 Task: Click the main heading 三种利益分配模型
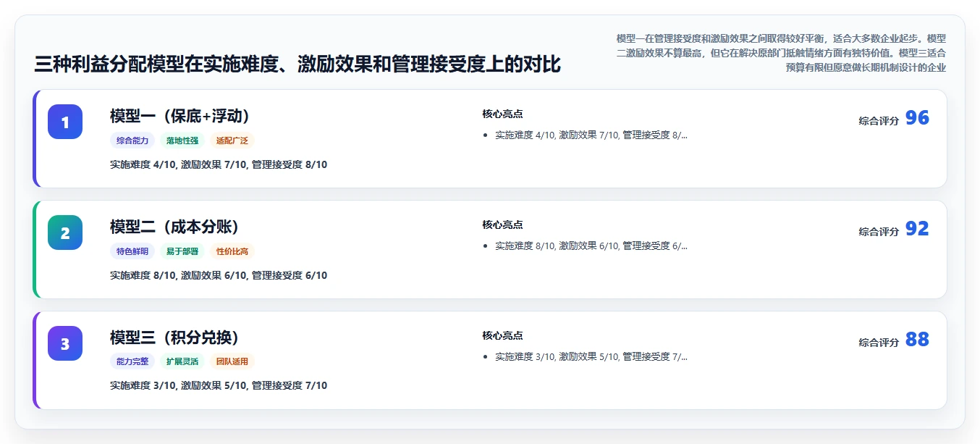click(x=297, y=64)
